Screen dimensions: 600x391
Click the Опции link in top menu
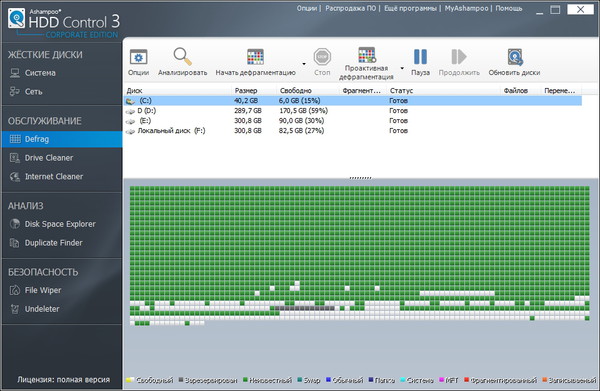[307, 8]
